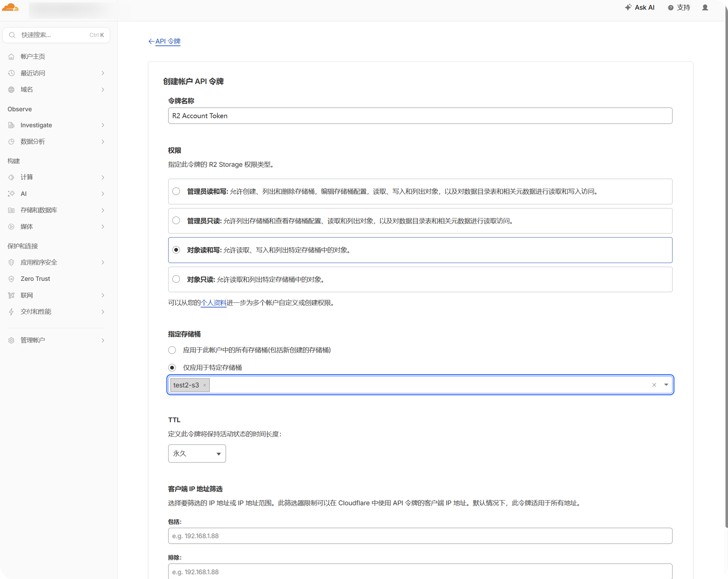Click the 应用程序安全 shield icon
Screen dimensions: 728x579
pos(11,262)
